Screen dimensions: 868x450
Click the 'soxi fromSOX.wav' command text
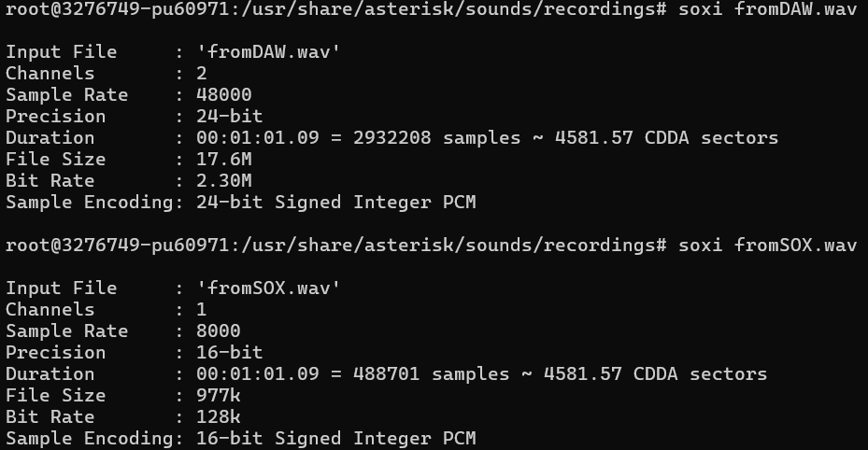point(767,246)
